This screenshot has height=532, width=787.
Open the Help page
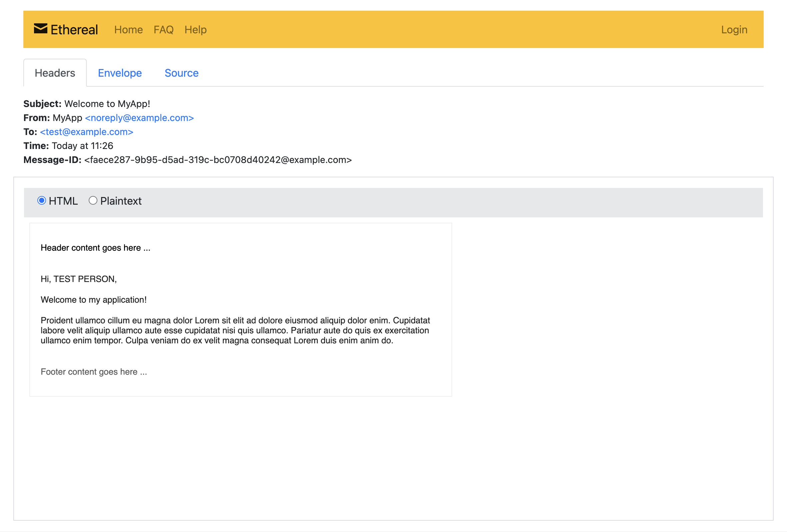point(195,29)
